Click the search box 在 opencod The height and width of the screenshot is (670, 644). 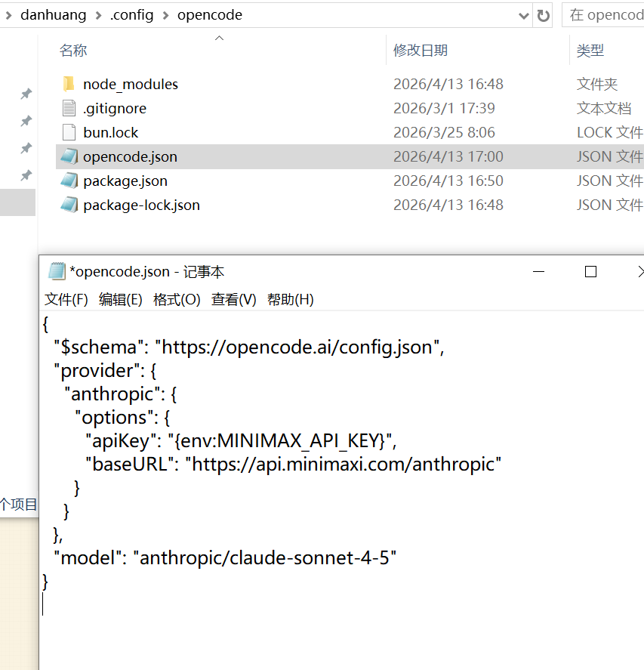point(603,15)
